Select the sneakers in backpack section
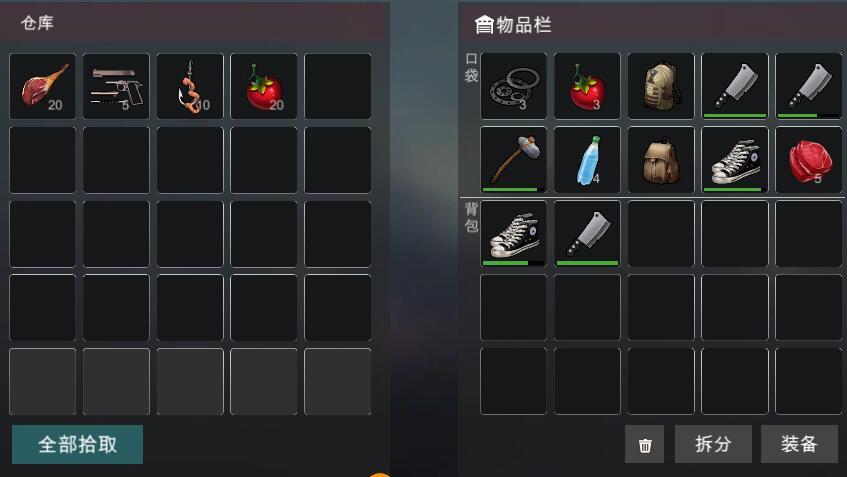Screen dimensions: 847x477 pyautogui.click(x=513, y=233)
